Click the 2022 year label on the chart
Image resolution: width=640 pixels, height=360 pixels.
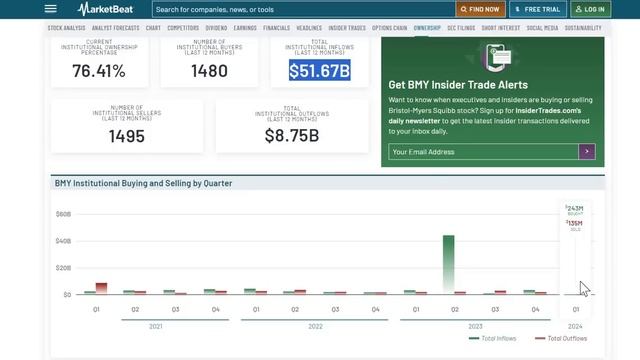pyautogui.click(x=315, y=327)
